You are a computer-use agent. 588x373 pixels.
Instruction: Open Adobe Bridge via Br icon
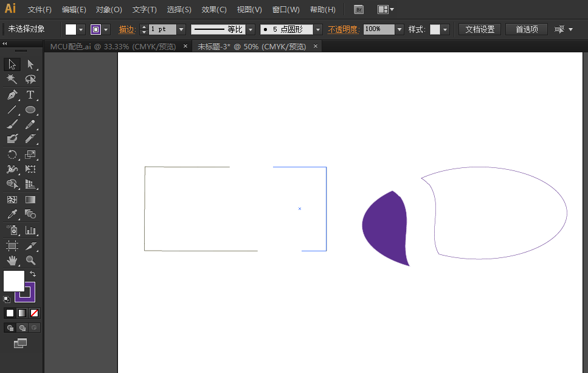click(359, 10)
